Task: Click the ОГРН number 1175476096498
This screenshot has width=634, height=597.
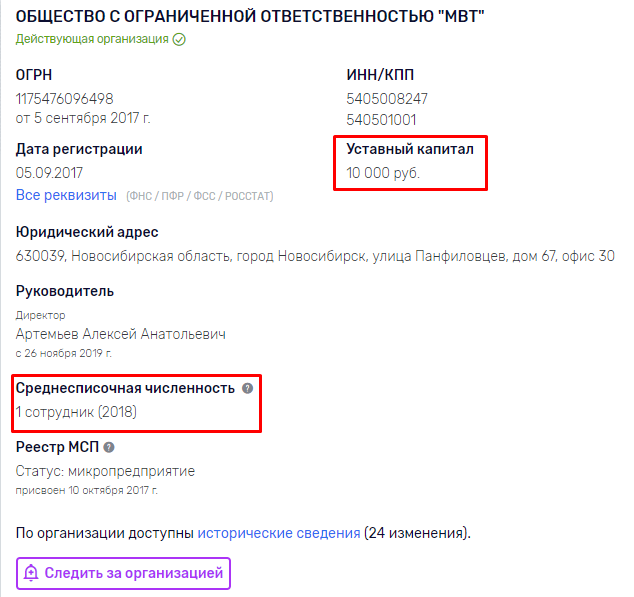Action: click(x=64, y=99)
